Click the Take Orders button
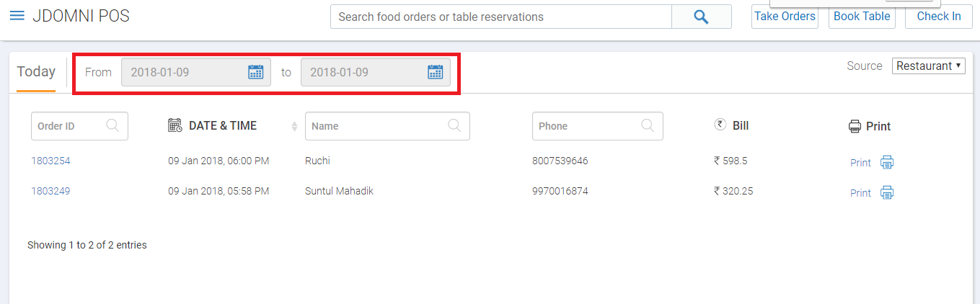Image resolution: width=980 pixels, height=304 pixels. click(785, 17)
